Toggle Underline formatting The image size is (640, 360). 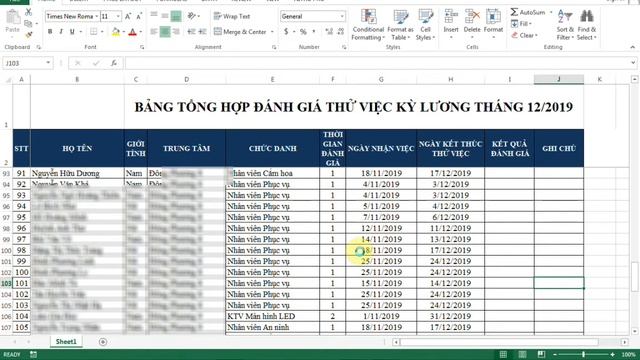point(72,31)
